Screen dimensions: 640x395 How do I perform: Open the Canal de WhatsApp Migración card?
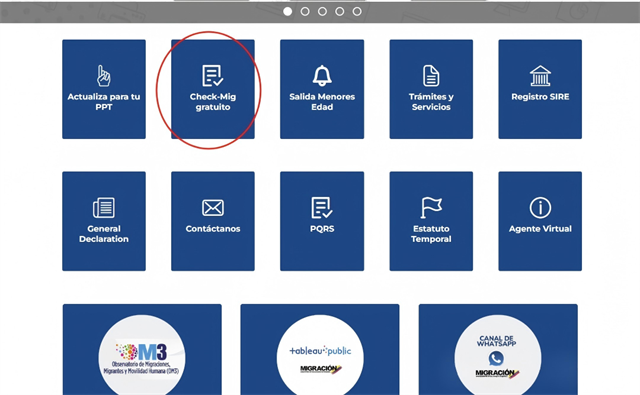[498, 349]
